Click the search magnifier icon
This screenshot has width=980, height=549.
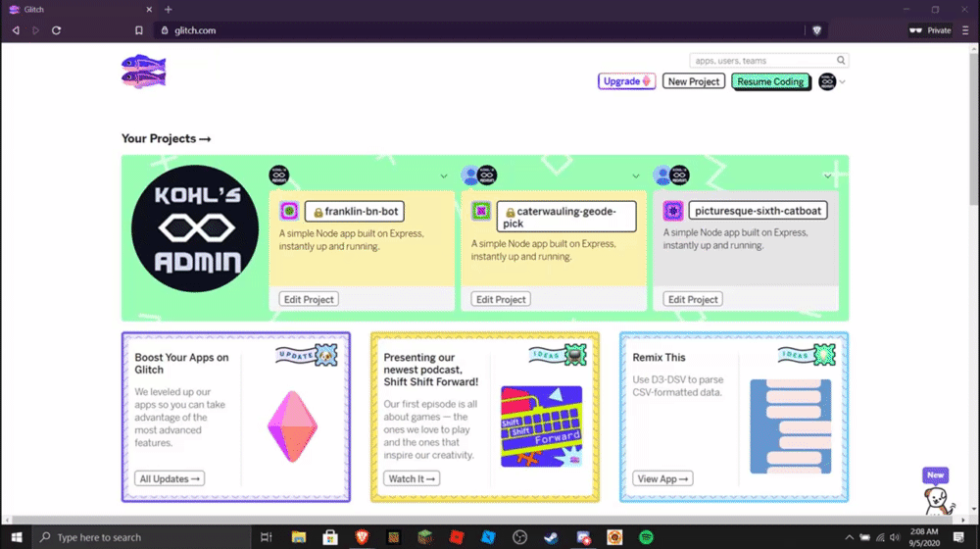point(841,61)
